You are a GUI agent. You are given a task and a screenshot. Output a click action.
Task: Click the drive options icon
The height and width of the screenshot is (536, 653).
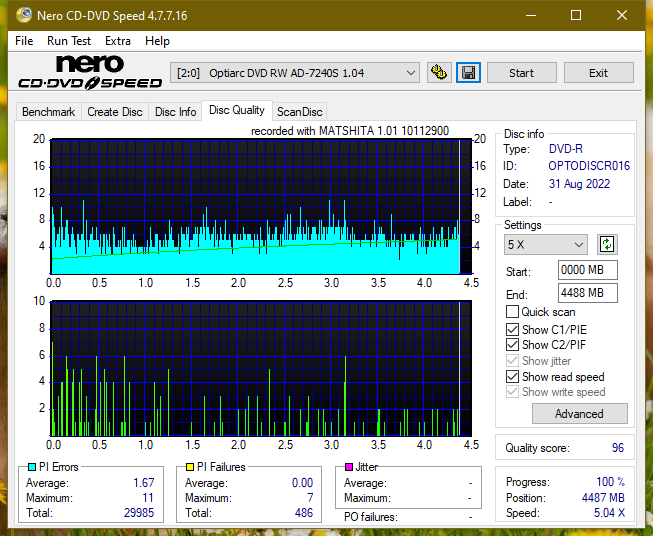(439, 73)
